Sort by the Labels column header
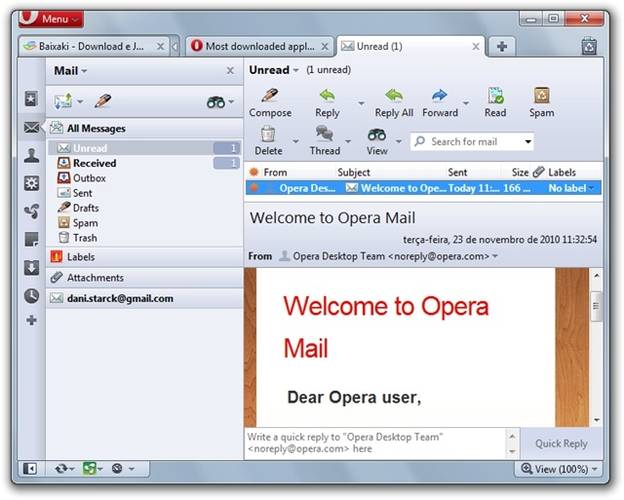This screenshot has height=500, width=624. 562,172
